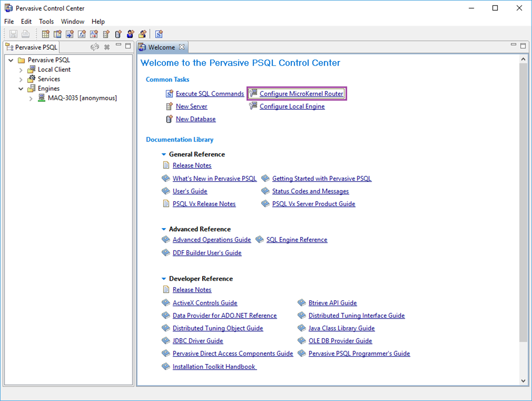The image size is (532, 401).
Task: Click the New Group toolbar icon
Action: (x=143, y=34)
